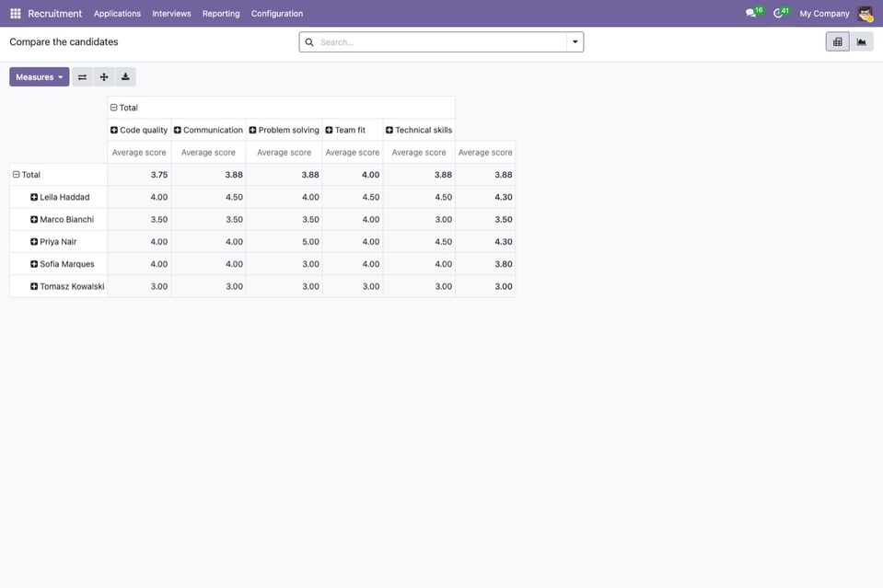This screenshot has height=588, width=883.
Task: Click the 'Compare the candidates' page title
Action: [x=64, y=41]
